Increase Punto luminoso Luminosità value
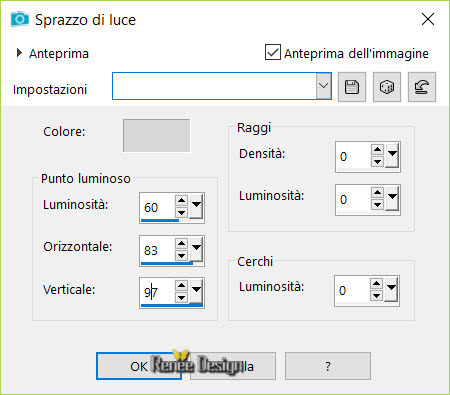The height and width of the screenshot is (395, 450). [x=181, y=200]
